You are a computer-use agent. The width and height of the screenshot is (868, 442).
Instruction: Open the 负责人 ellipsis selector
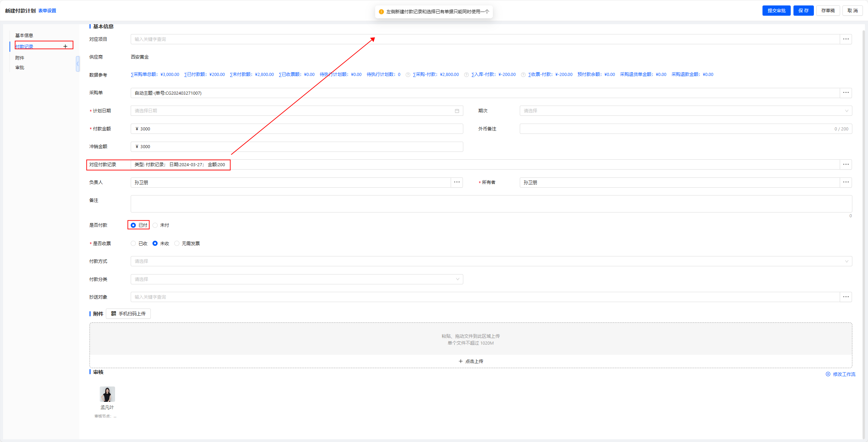click(457, 183)
